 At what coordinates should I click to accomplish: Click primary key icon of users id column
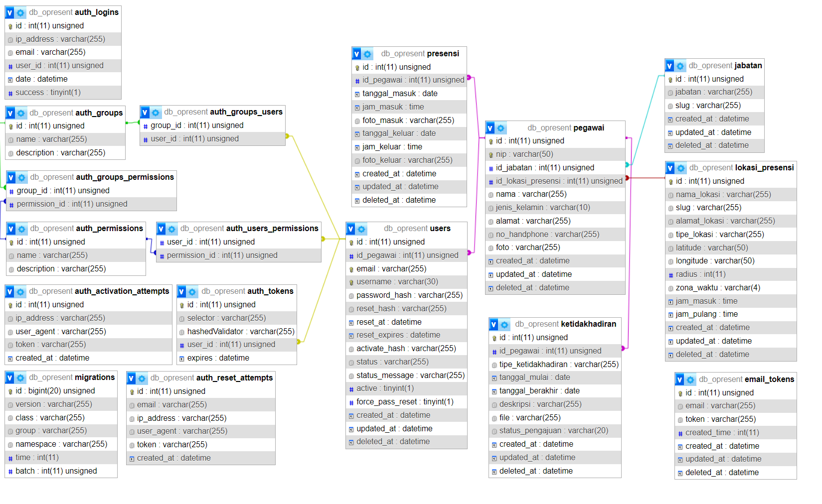[351, 243]
